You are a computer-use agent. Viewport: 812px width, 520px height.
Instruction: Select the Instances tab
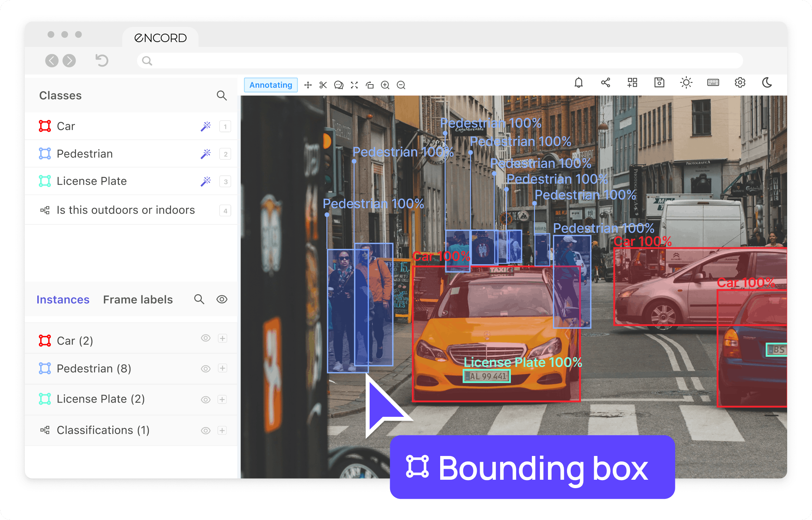pos(63,299)
